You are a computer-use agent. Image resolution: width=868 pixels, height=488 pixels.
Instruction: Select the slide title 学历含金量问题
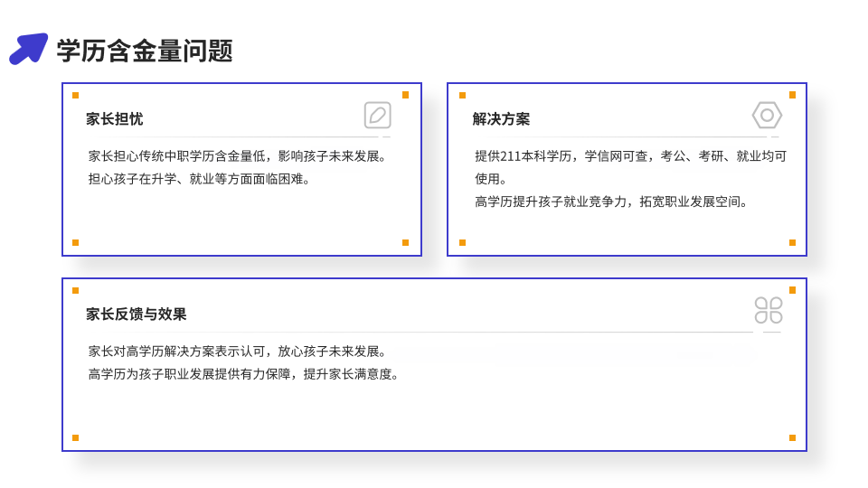click(145, 51)
